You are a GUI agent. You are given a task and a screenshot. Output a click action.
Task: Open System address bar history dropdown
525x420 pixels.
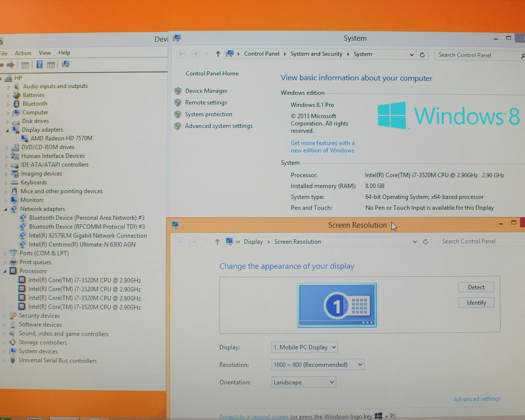(x=411, y=55)
